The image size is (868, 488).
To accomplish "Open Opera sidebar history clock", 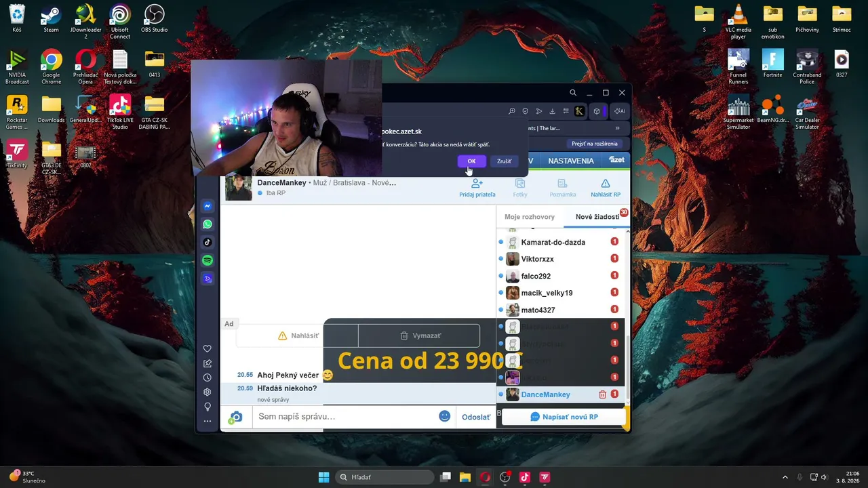I will [x=208, y=378].
